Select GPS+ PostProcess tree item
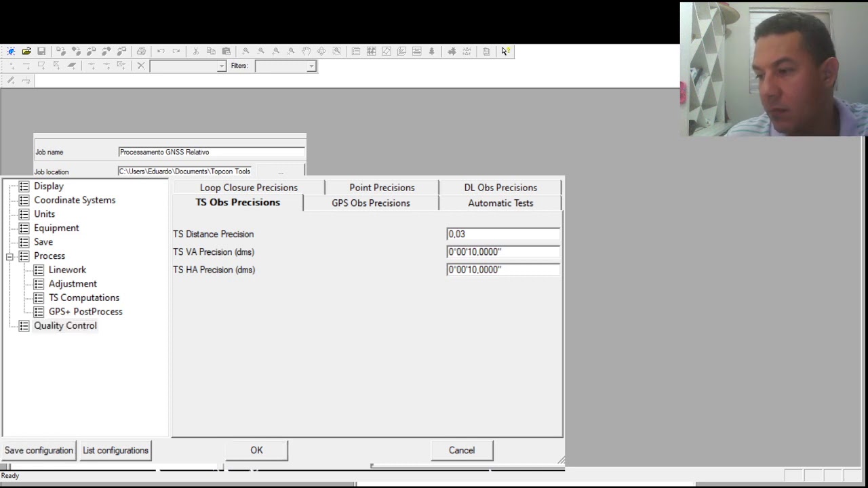 [85, 312]
